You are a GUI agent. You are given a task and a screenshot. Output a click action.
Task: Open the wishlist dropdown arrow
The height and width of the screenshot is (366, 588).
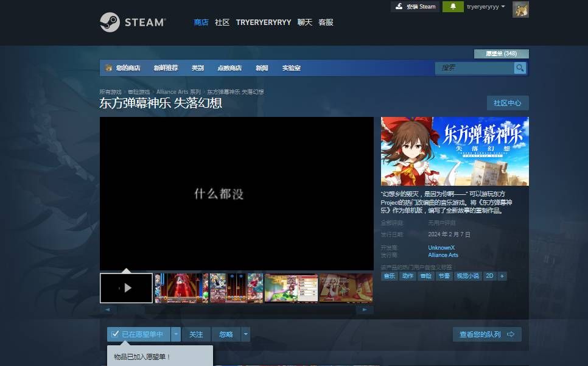(x=175, y=334)
